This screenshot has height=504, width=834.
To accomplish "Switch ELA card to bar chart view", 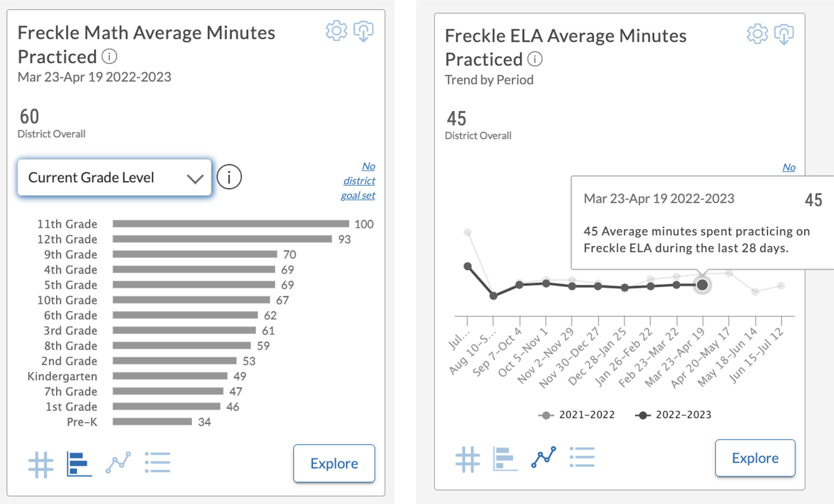I will [504, 458].
